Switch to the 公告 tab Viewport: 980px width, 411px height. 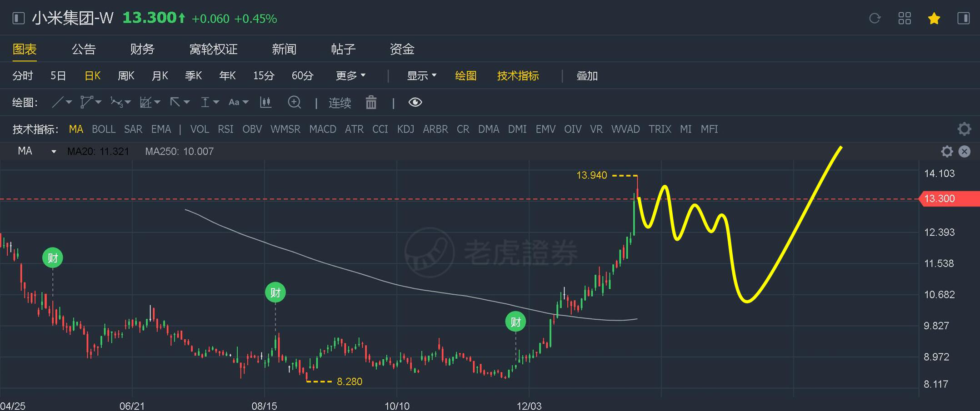pos(84,49)
